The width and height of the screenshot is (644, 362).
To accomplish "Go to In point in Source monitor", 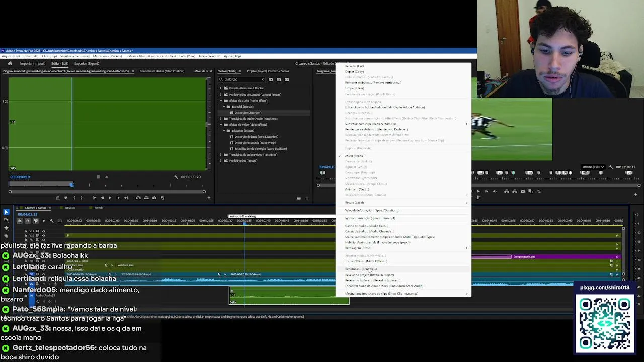I will click(x=94, y=198).
